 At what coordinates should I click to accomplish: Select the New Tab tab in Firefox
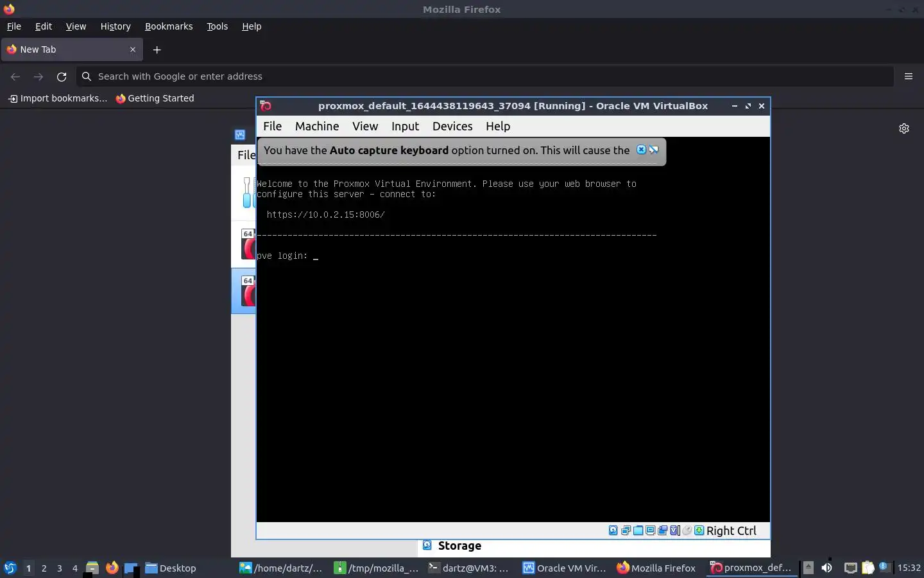(x=72, y=49)
